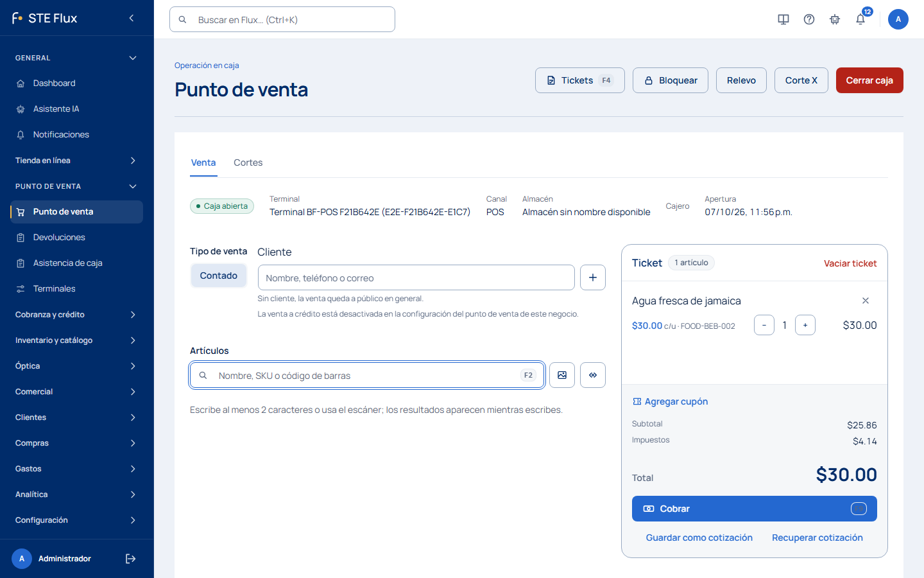
Task: Add a new client with the plus button
Action: tap(593, 277)
